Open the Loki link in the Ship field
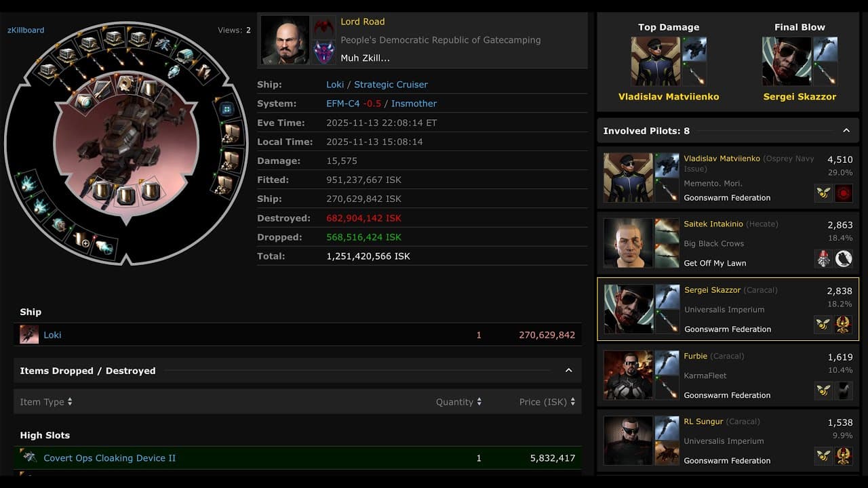 coord(334,85)
